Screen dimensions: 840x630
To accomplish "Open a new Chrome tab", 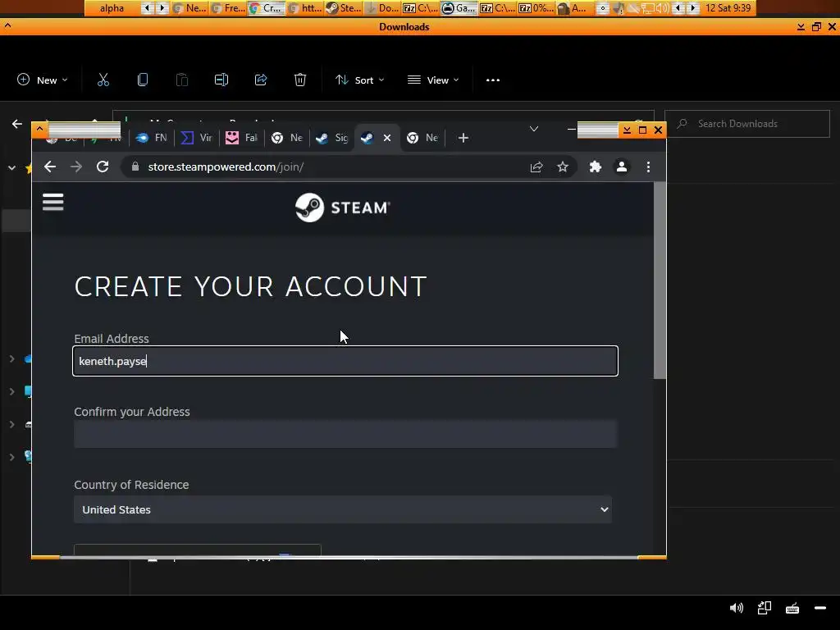I will (x=463, y=138).
